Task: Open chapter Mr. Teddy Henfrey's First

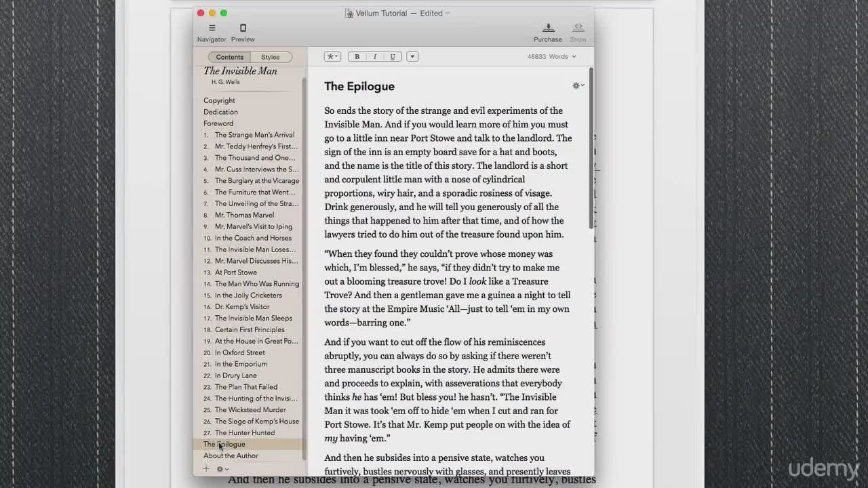Action: [x=256, y=146]
